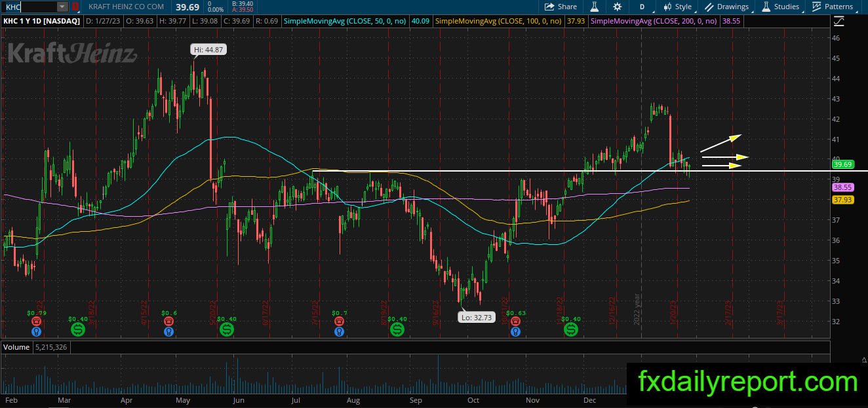Viewport: 868px width, 408px height.
Task: Click the 40.09 SMA-50 value readout
Action: [420, 21]
